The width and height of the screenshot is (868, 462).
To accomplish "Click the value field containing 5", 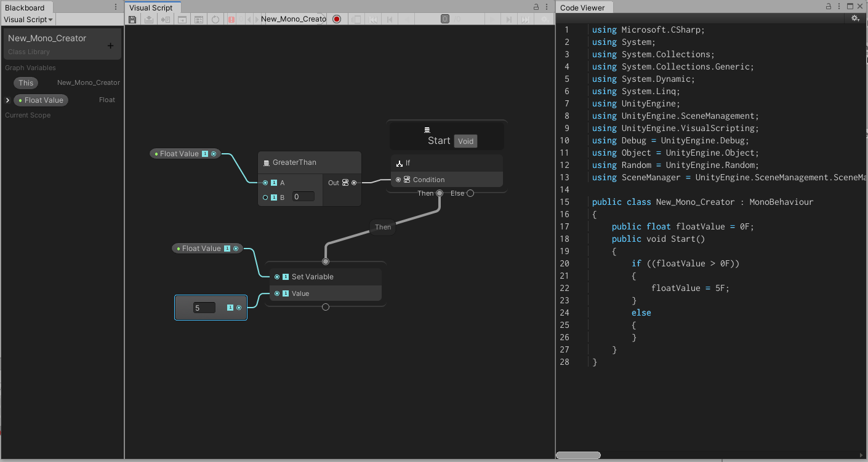I will coord(204,307).
